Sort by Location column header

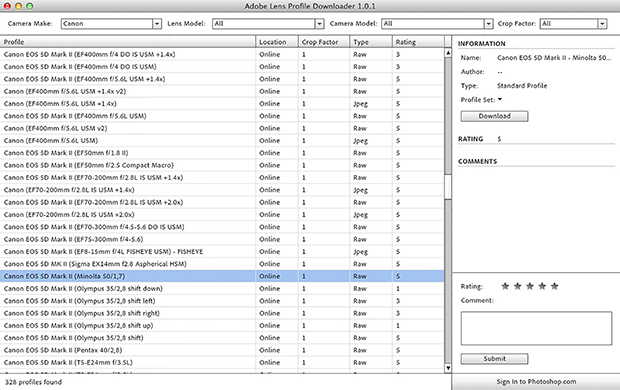point(277,42)
